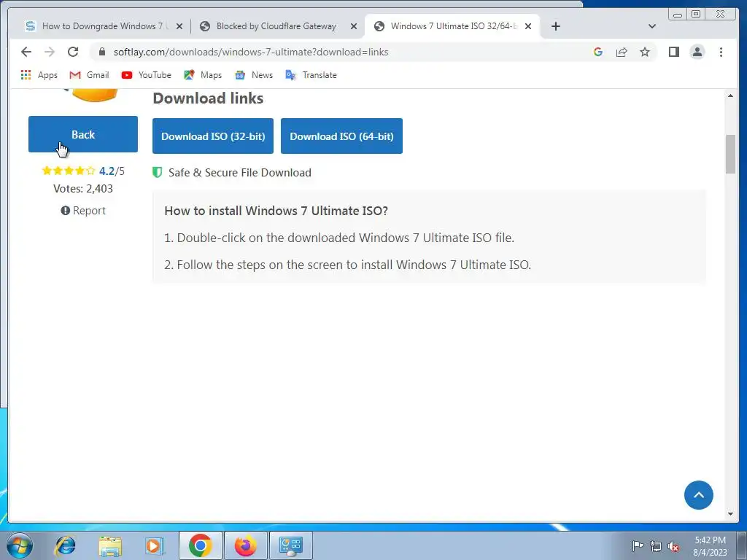Screen dimensions: 747x560
Task: Close the Blocked by Cloudflare Gateway tab
Action: (x=354, y=27)
